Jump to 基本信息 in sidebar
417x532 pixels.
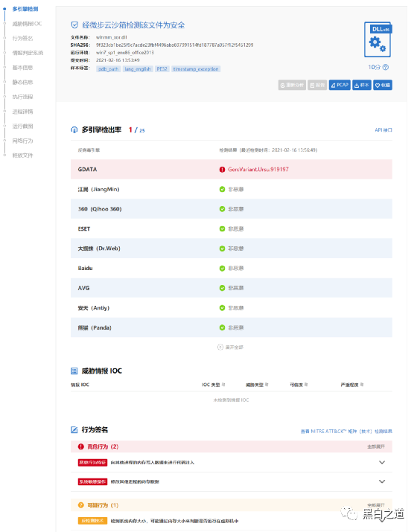tap(22, 68)
